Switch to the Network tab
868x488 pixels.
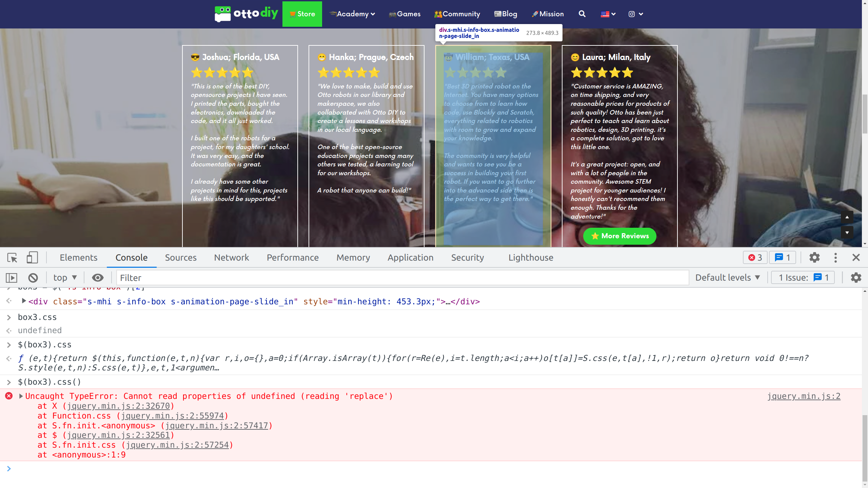click(232, 258)
